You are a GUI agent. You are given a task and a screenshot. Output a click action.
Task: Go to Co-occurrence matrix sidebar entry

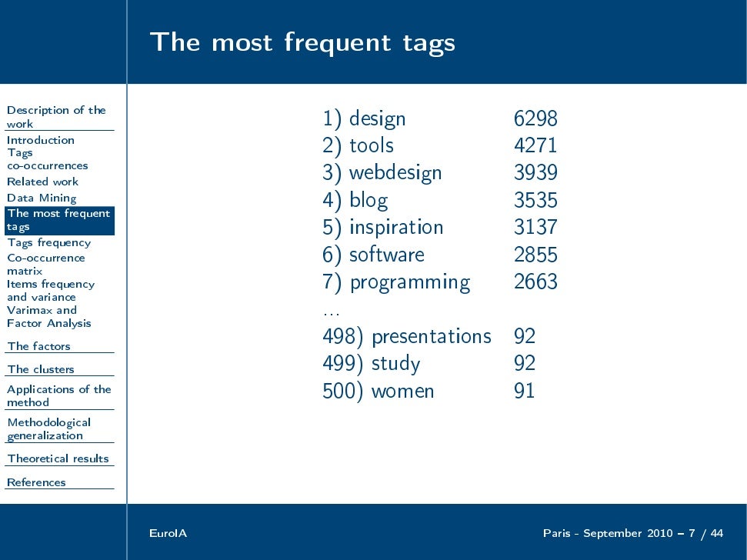pos(45,265)
